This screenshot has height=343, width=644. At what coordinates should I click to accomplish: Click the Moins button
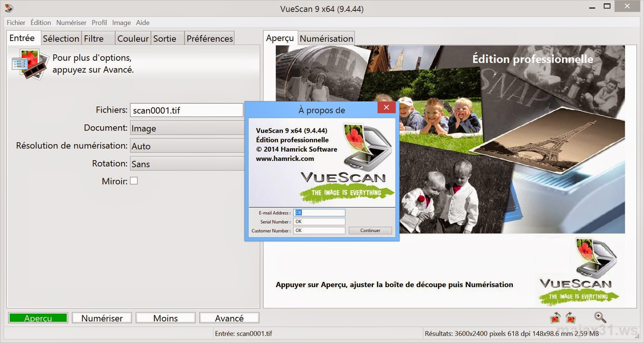(x=165, y=318)
